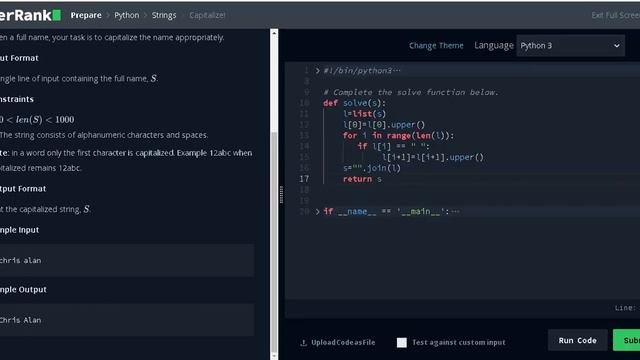This screenshot has width=640, height=360.
Task: Submit the code with the green button
Action: point(627,340)
